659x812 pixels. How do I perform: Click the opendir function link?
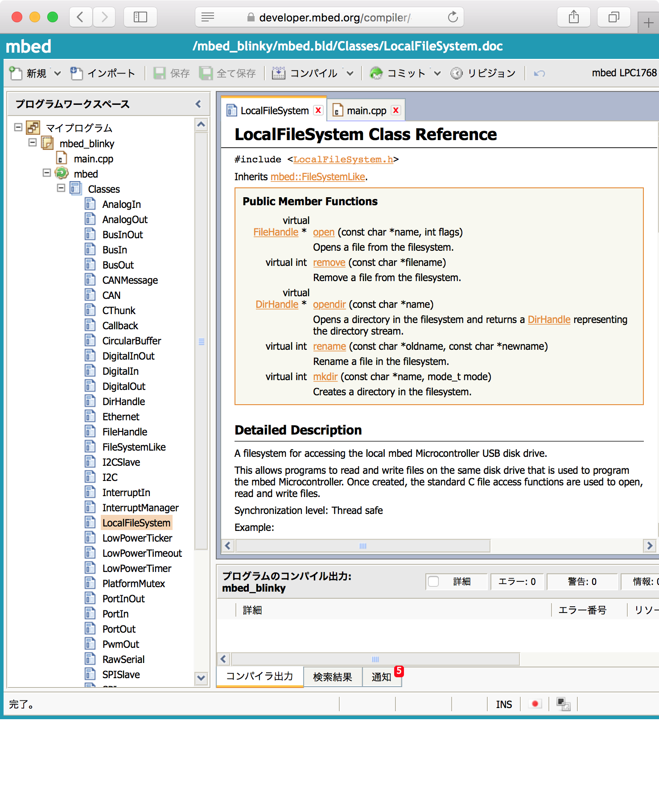pyautogui.click(x=329, y=304)
